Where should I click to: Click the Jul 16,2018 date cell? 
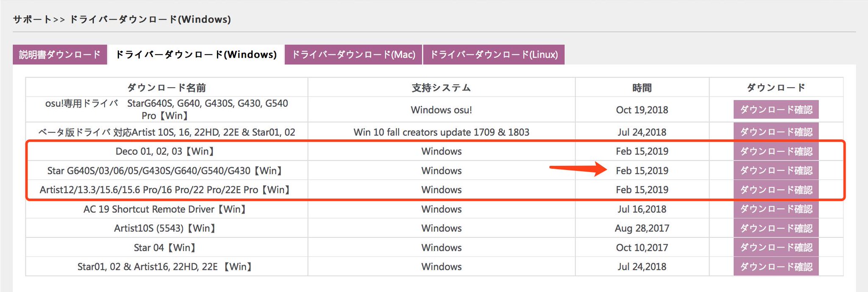click(642, 209)
